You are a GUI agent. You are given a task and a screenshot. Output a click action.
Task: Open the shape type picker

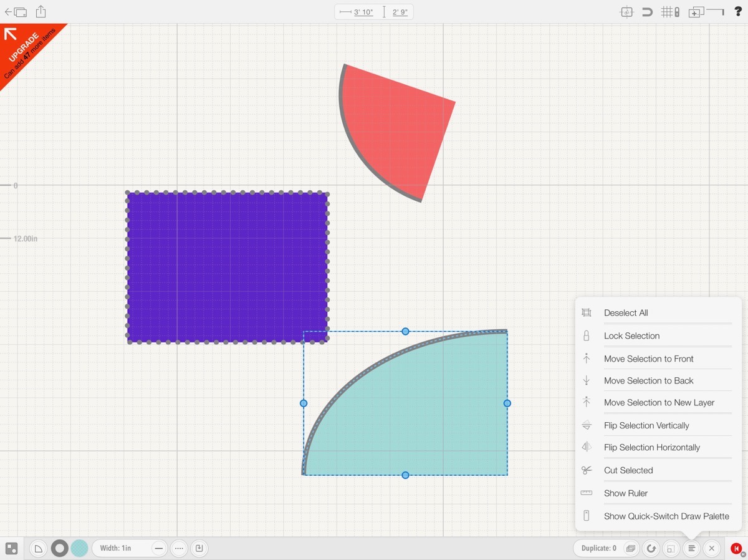click(x=38, y=549)
